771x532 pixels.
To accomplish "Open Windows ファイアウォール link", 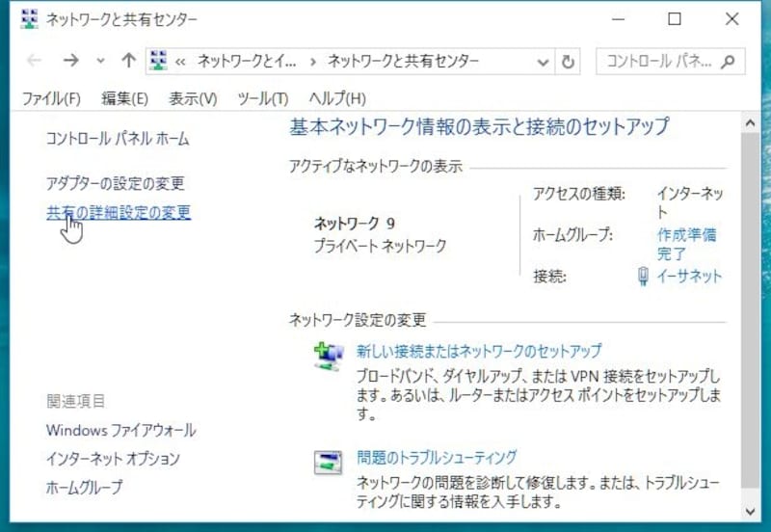I will [121, 430].
